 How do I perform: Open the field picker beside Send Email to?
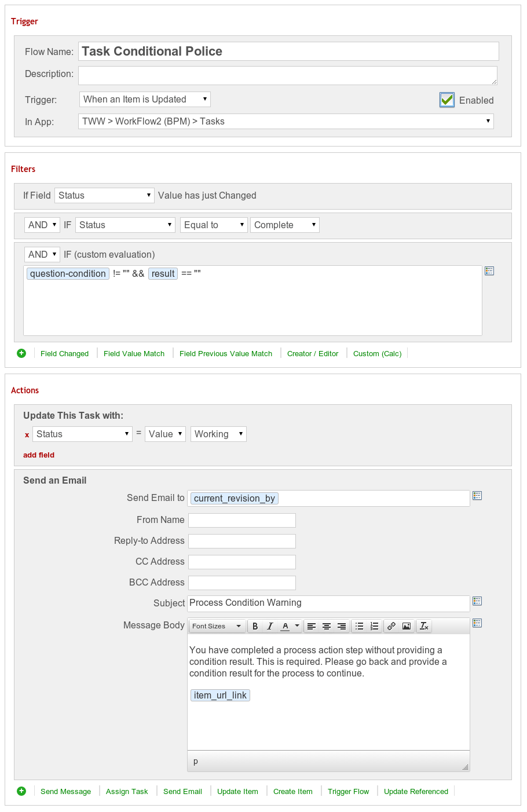tap(477, 496)
